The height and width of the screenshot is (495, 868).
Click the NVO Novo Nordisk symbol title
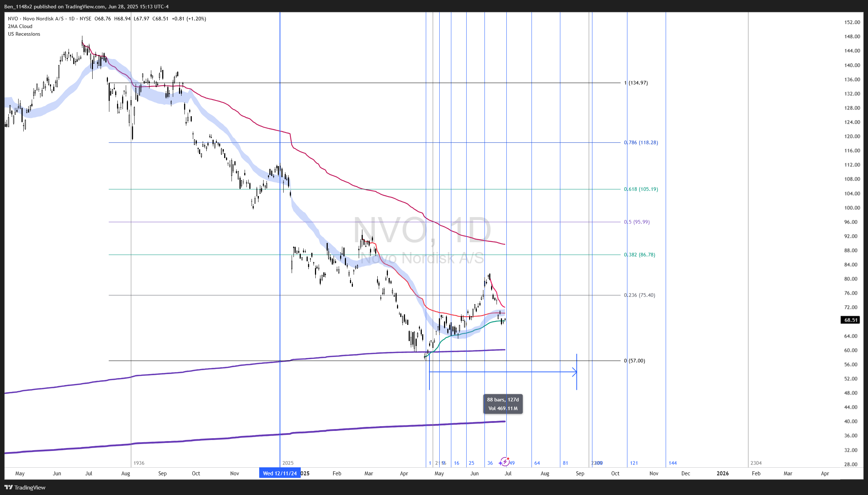coord(36,19)
